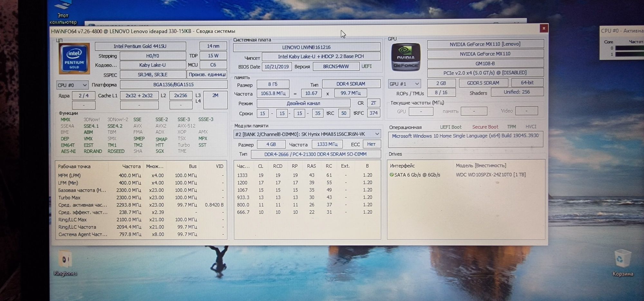Click the Windows 10 Home OS field
The image size is (644, 301).
pos(466,139)
